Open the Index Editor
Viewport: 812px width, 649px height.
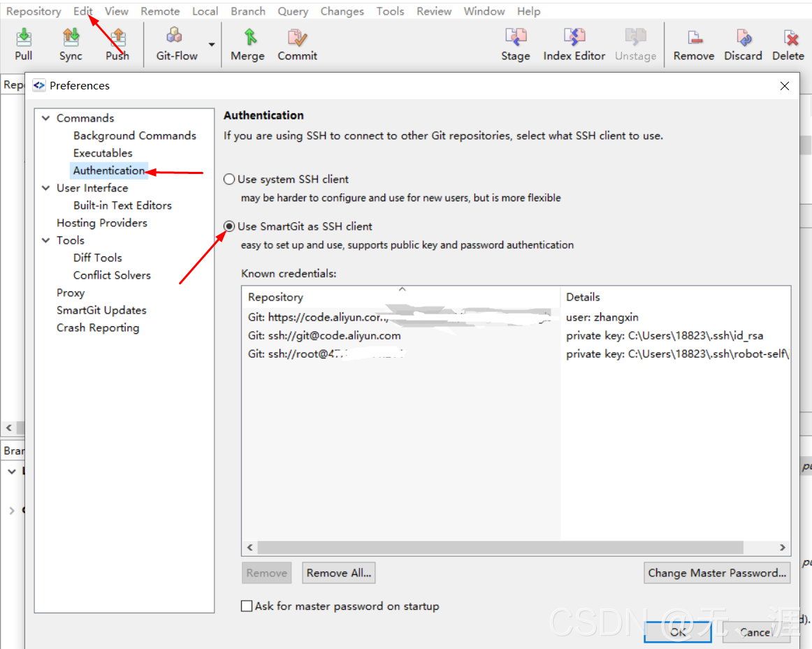point(574,45)
